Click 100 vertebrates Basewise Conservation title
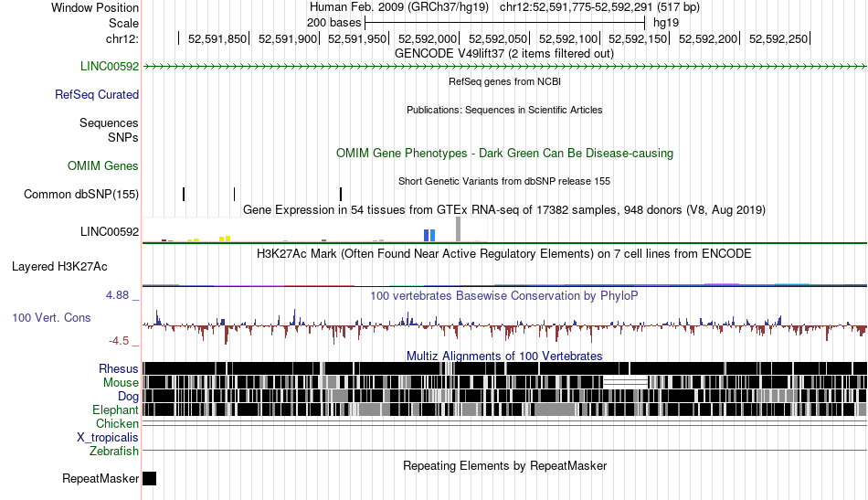868x500 pixels. [504, 295]
